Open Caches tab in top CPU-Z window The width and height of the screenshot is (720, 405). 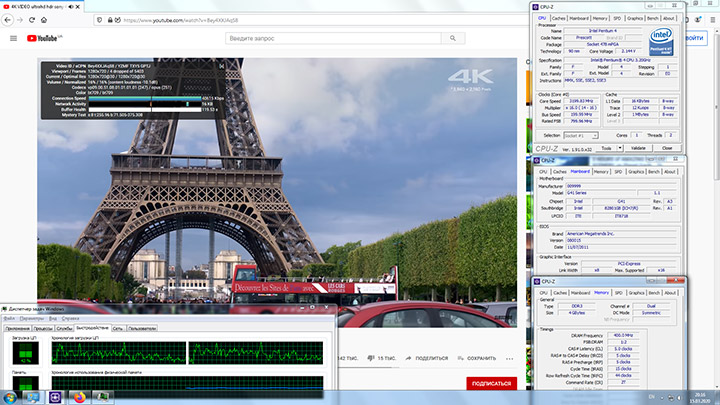click(558, 18)
